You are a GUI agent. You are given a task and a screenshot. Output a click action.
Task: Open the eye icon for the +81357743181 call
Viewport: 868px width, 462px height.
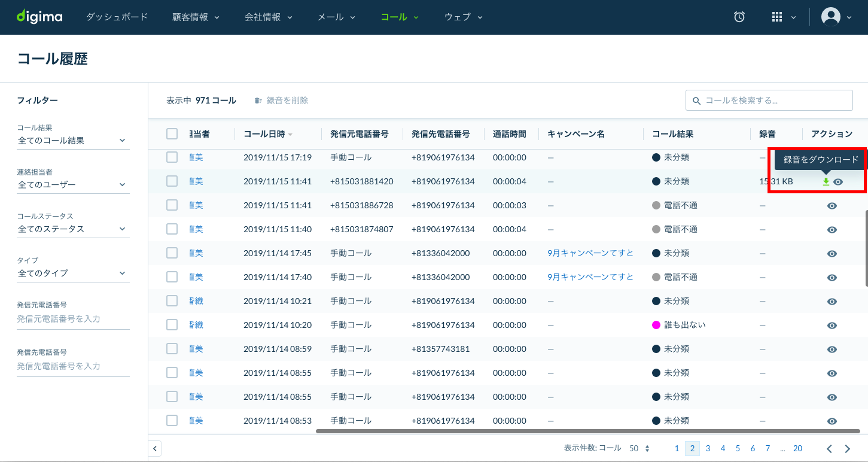[832, 349]
